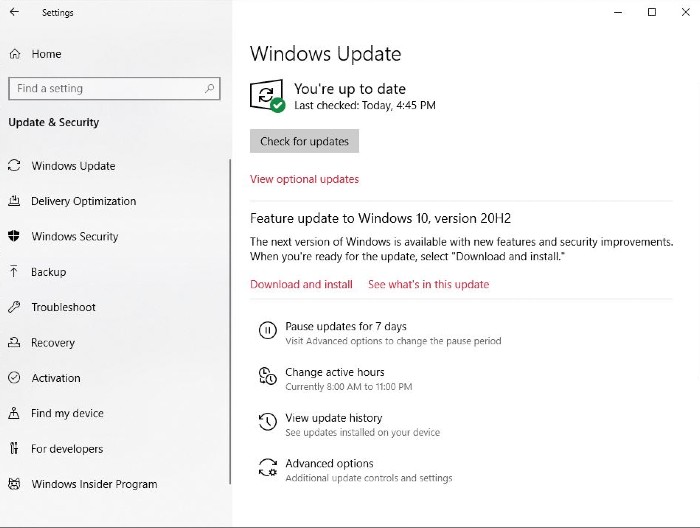This screenshot has height=528, width=700.
Task: Go to Backup settings
Action: click(x=48, y=272)
